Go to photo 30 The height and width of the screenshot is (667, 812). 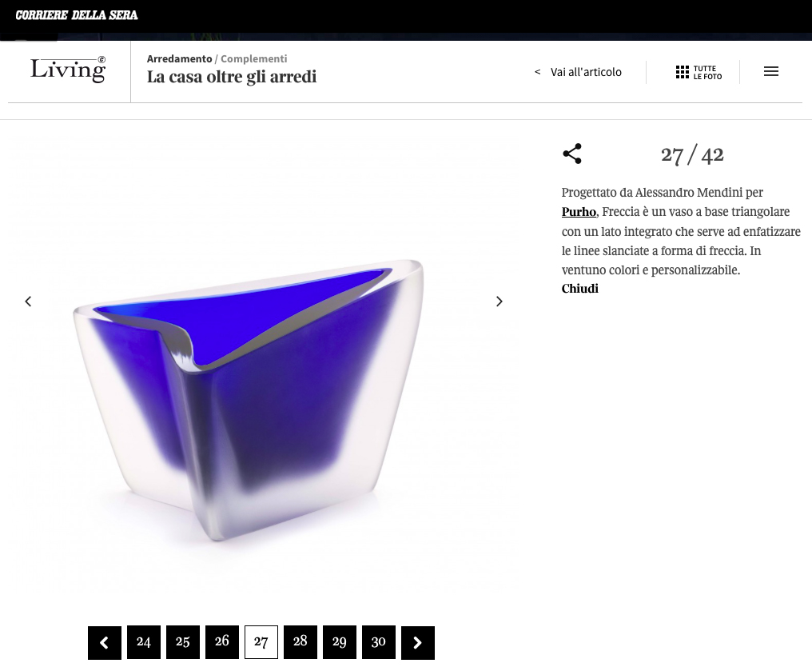tap(379, 642)
